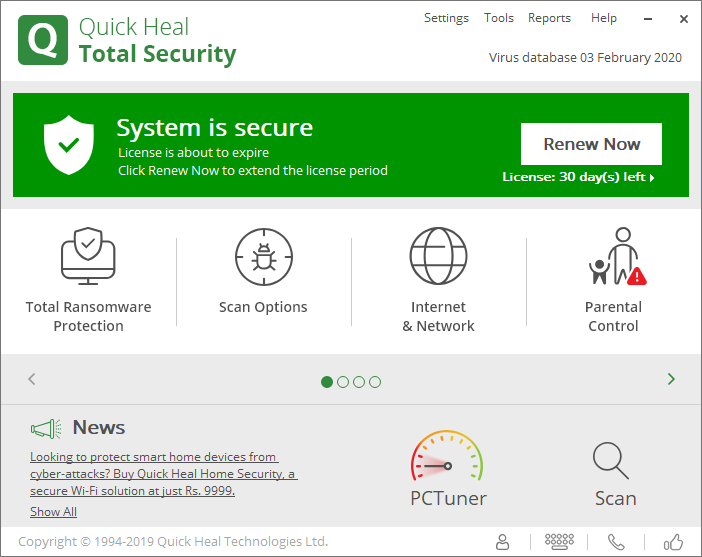The image size is (702, 557).
Task: Click the user account icon in footer
Action: pos(503,542)
